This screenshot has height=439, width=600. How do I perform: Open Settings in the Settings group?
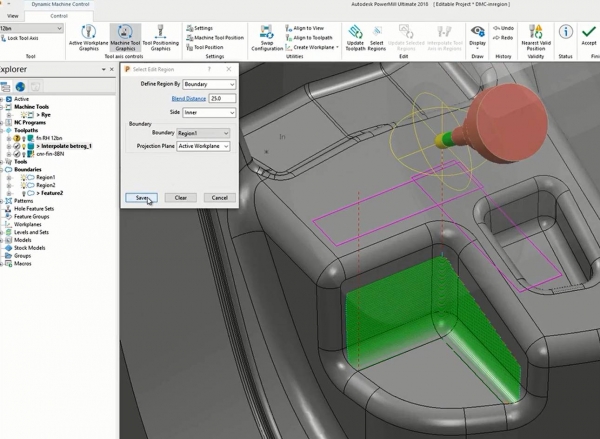(199, 28)
